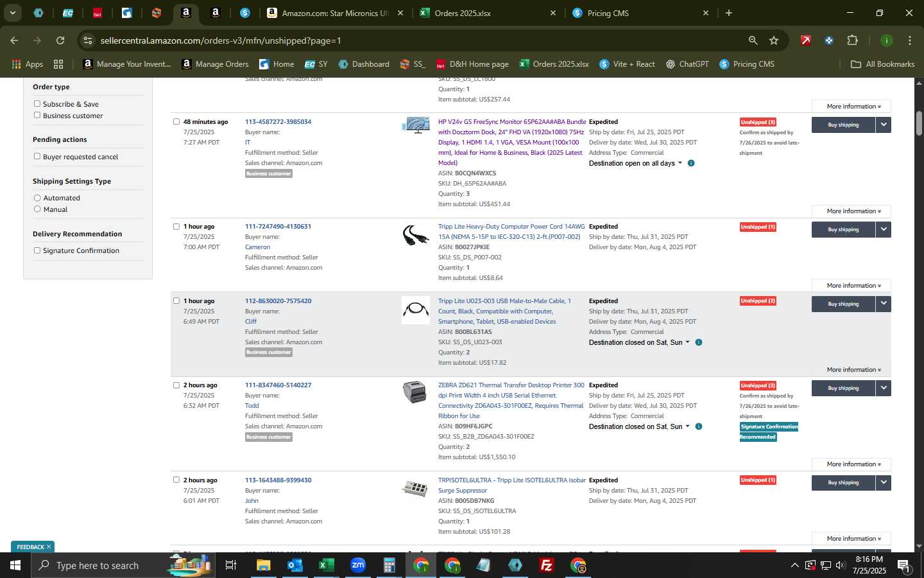The image size is (924, 578).
Task: Open Calculator from the taskbar
Action: coord(389,565)
